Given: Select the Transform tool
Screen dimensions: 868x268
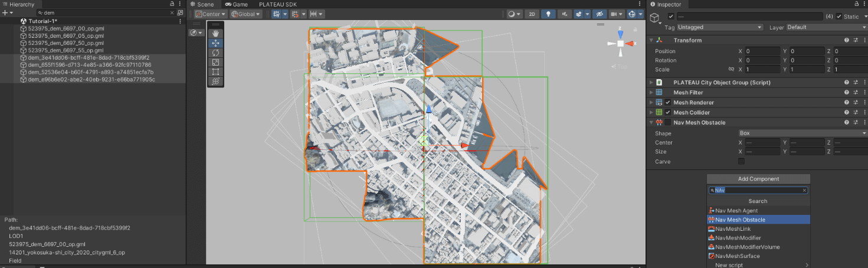Looking at the screenshot, I should [x=215, y=81].
